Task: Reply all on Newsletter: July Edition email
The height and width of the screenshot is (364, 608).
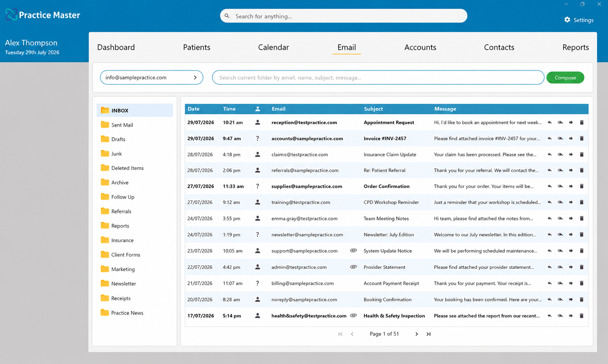Action: 560,235
